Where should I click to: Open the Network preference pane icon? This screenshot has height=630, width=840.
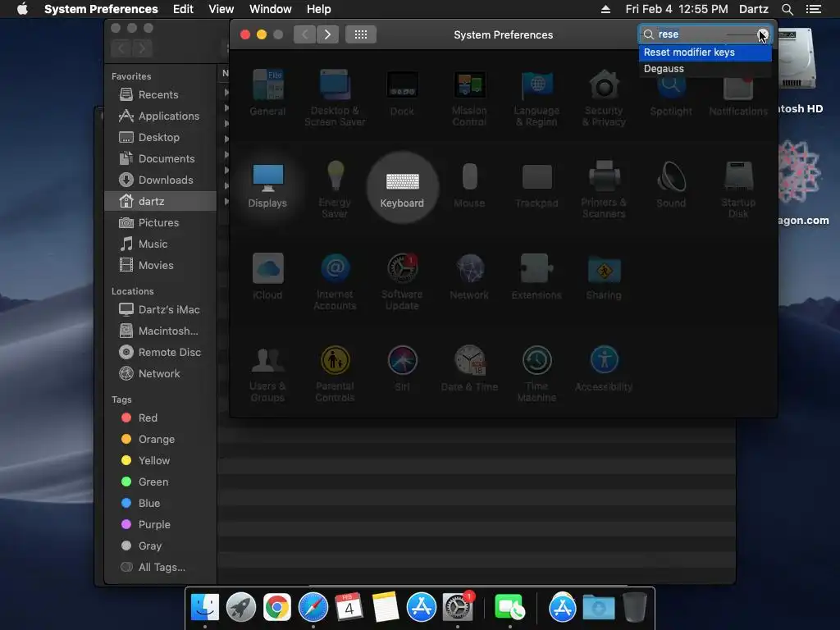point(469,276)
